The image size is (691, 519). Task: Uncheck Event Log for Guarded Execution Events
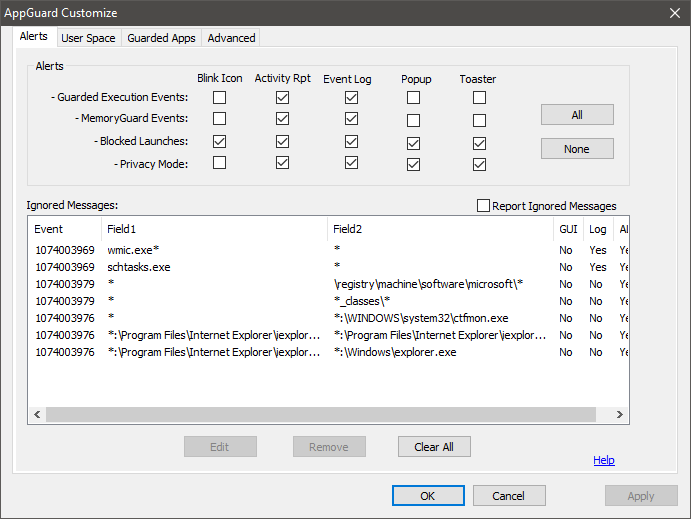(351, 97)
